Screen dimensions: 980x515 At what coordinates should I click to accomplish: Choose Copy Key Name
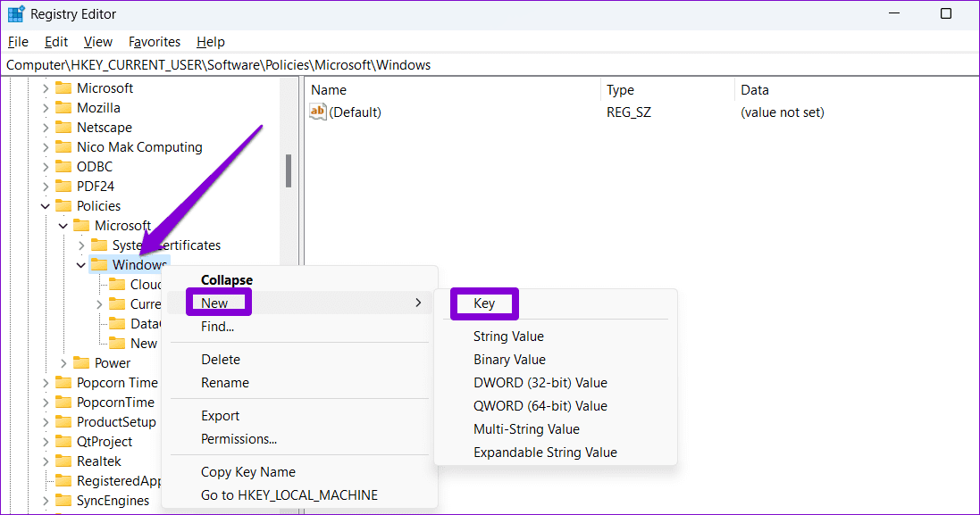point(248,472)
